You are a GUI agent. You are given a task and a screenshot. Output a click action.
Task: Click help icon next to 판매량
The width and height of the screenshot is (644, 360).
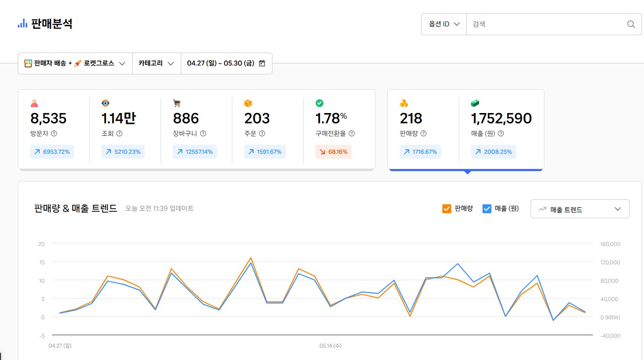[x=424, y=133]
